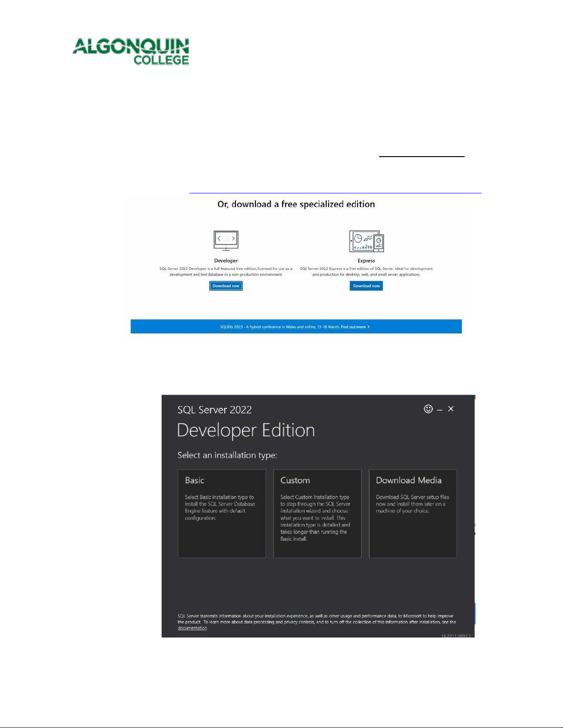Choose the Custom installation type tile
The width and height of the screenshot is (563, 728).
tap(318, 514)
